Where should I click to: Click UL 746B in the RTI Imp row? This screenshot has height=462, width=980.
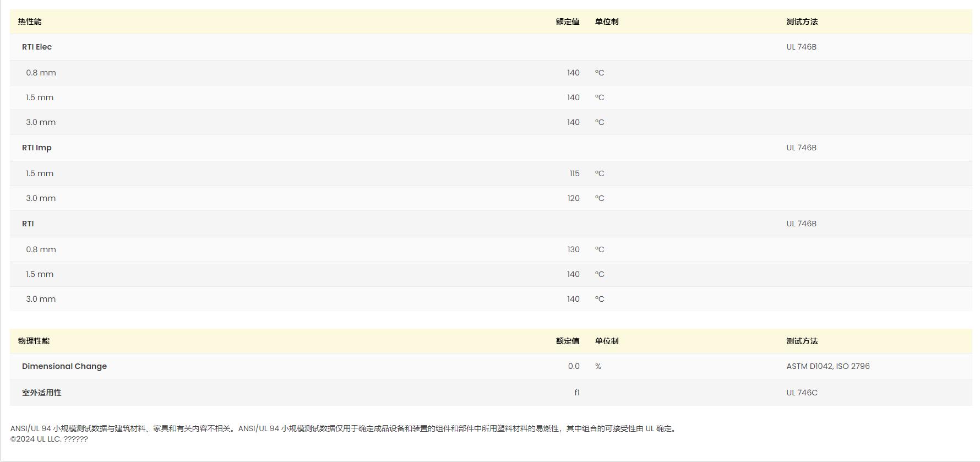[x=801, y=148]
